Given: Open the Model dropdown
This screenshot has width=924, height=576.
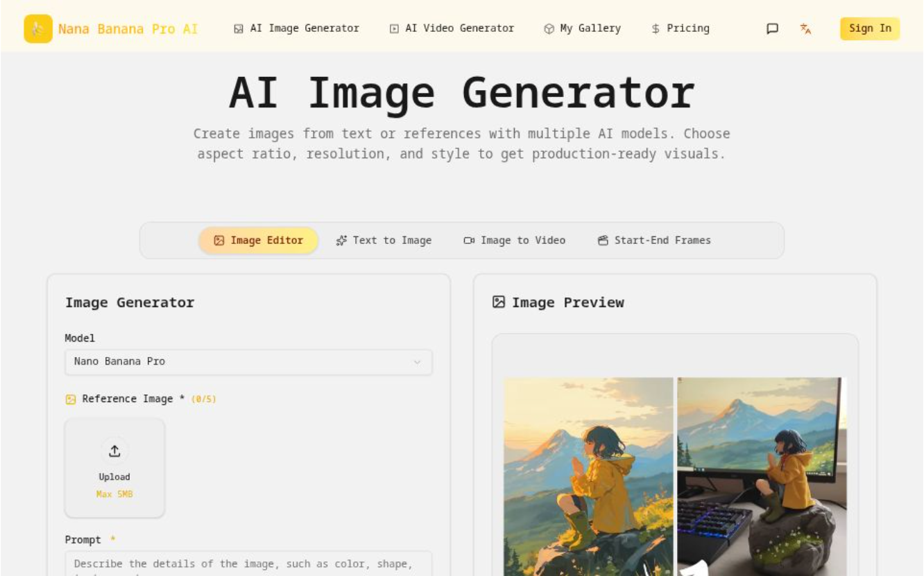Looking at the screenshot, I should coord(248,362).
